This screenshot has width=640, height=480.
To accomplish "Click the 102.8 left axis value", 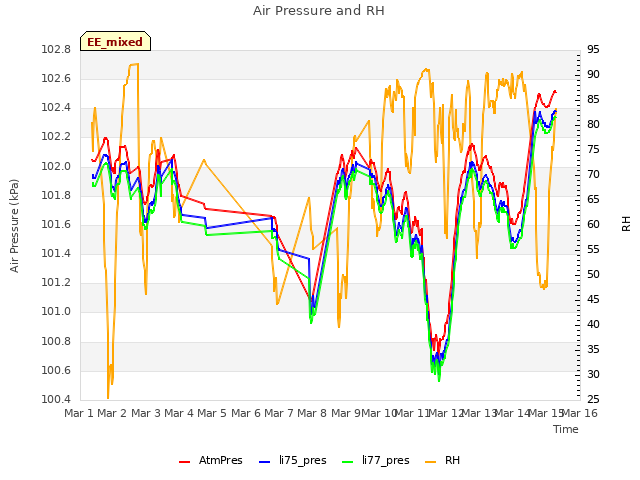I will coord(56,50).
